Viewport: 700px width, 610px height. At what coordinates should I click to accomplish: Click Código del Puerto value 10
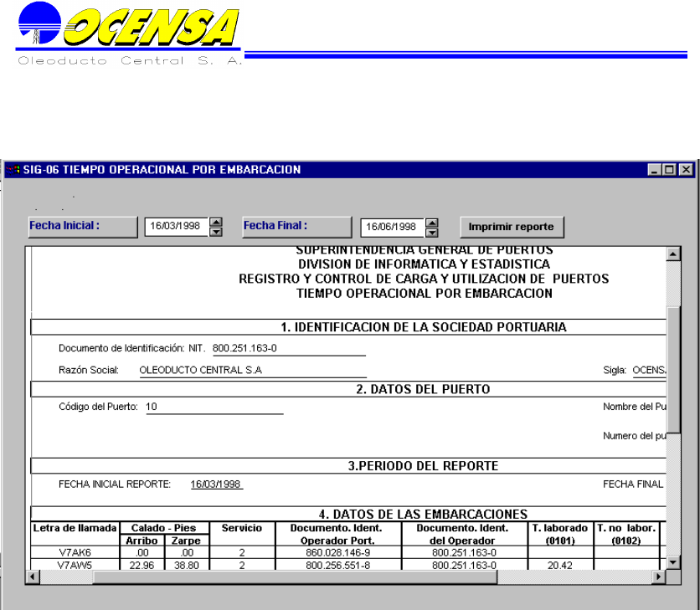152,407
